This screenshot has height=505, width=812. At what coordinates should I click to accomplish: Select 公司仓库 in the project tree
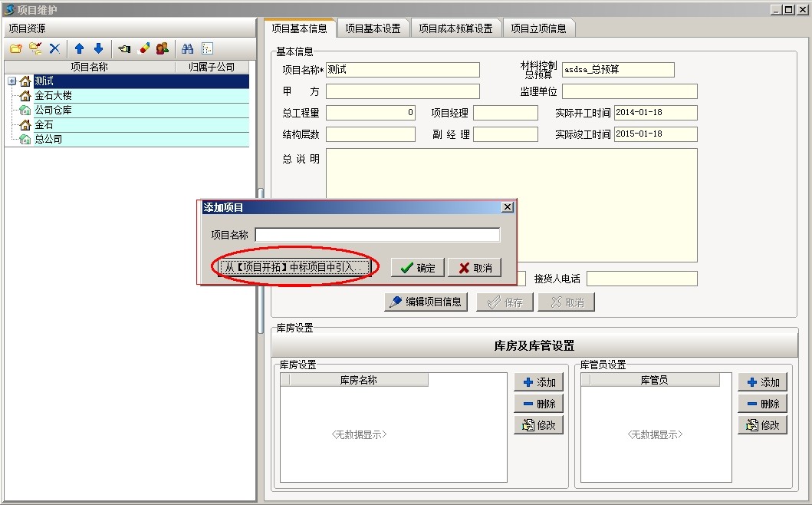tap(54, 111)
